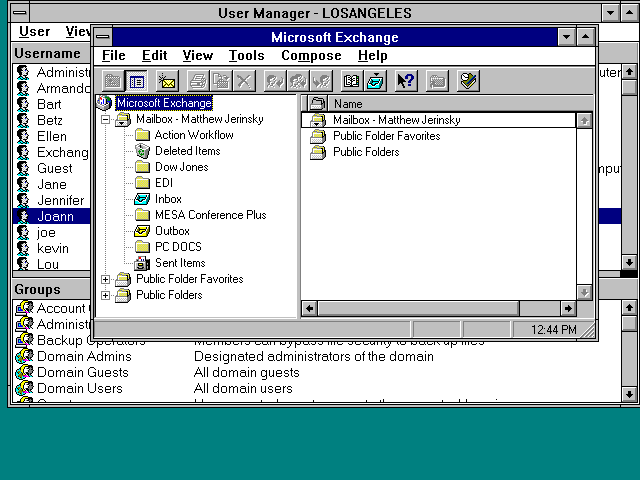Select Public Folders in right list
This screenshot has width=640, height=480.
pos(366,152)
